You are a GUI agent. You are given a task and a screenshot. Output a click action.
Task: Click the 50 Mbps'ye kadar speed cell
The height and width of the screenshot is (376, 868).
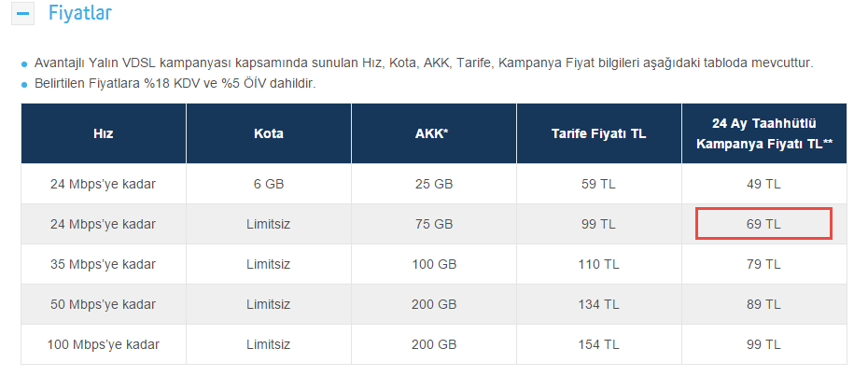[x=104, y=304]
